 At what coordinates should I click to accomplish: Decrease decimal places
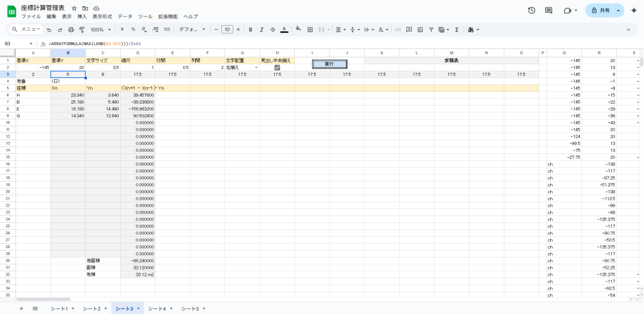[x=144, y=30]
